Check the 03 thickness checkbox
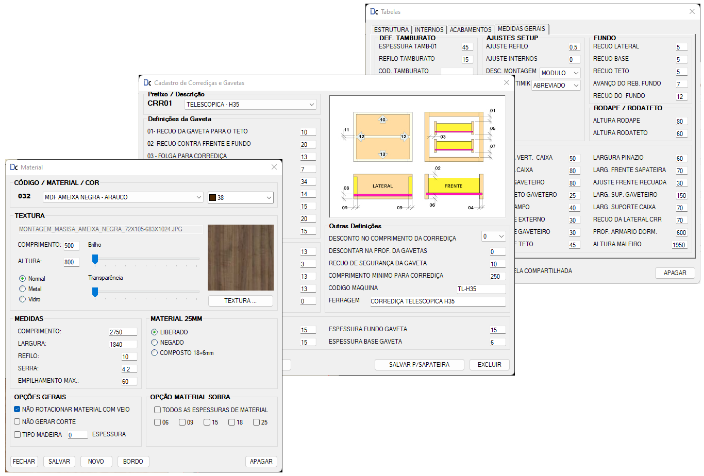This screenshot has height=476, width=704. [182, 422]
